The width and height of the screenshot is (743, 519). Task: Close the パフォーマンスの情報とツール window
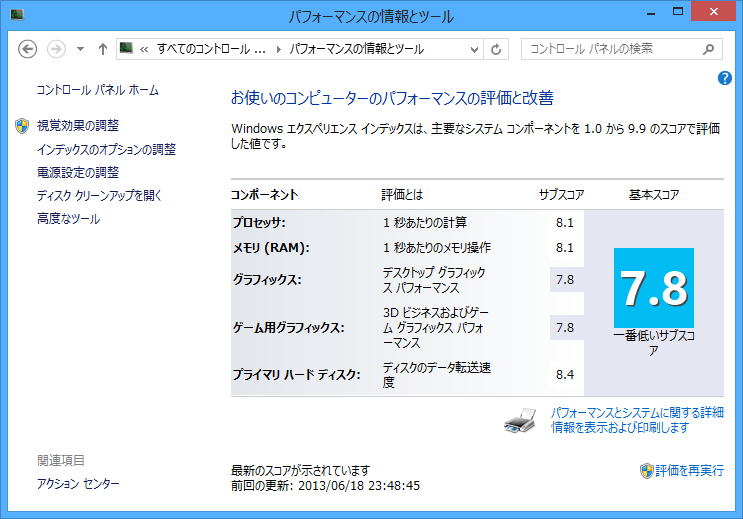coord(714,11)
